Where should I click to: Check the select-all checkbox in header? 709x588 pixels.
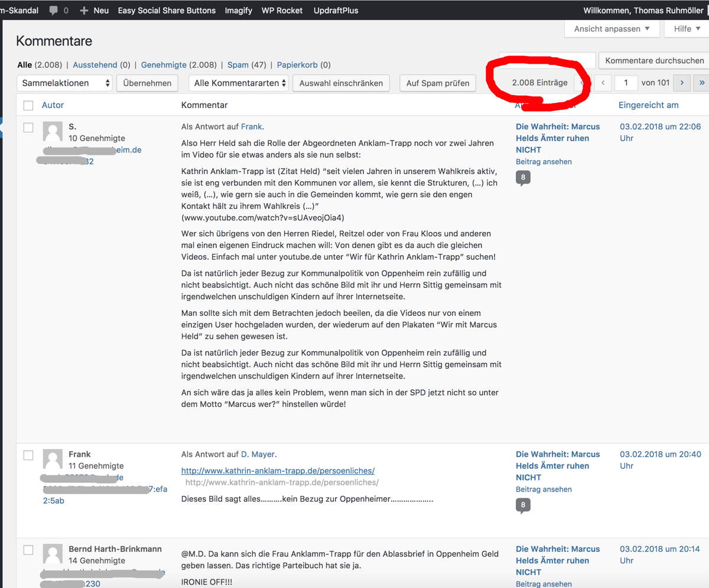(x=28, y=106)
